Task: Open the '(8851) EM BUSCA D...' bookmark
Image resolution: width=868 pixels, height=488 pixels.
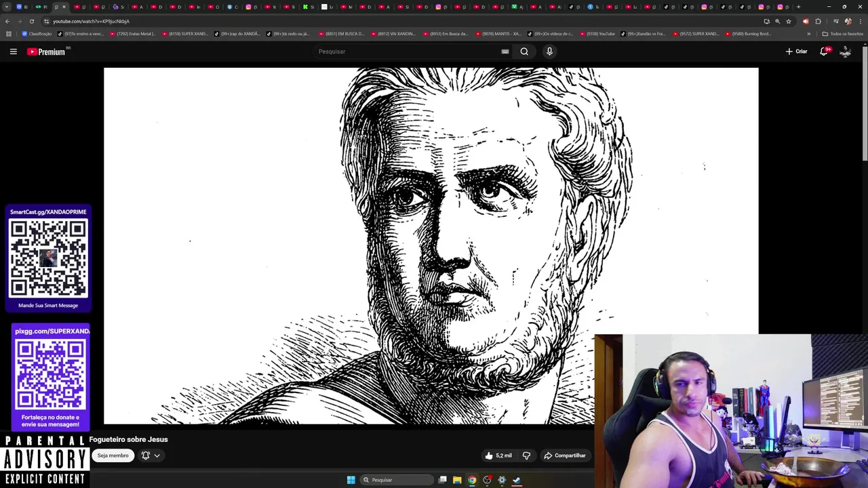Action: click(341, 34)
